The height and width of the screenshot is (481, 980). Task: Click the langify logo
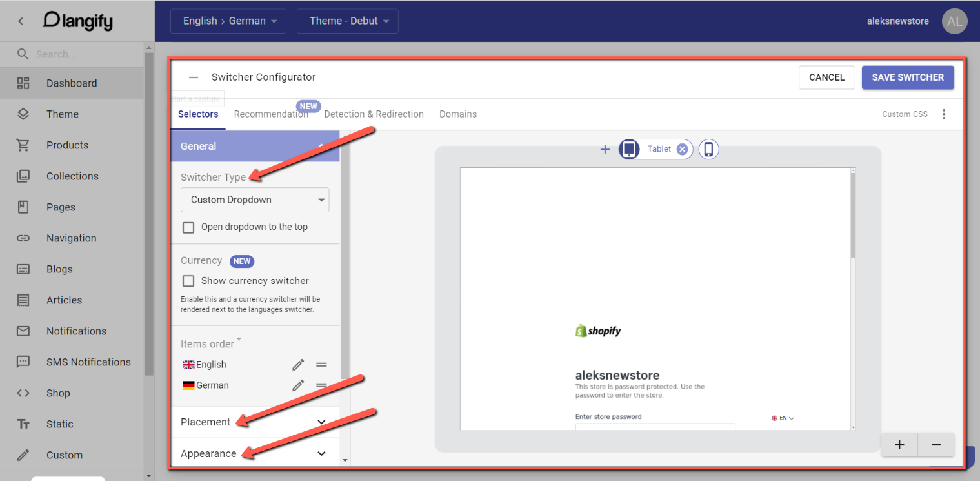pos(78,21)
